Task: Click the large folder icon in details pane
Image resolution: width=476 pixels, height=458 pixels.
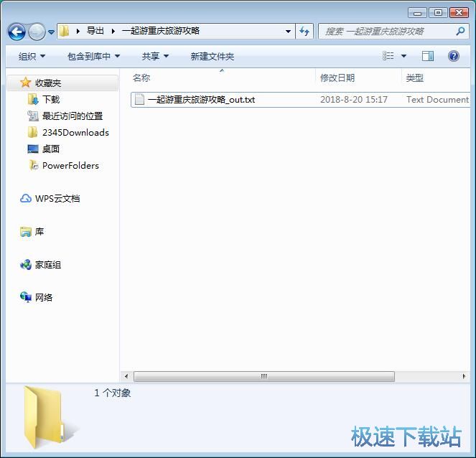Action: pos(45,417)
